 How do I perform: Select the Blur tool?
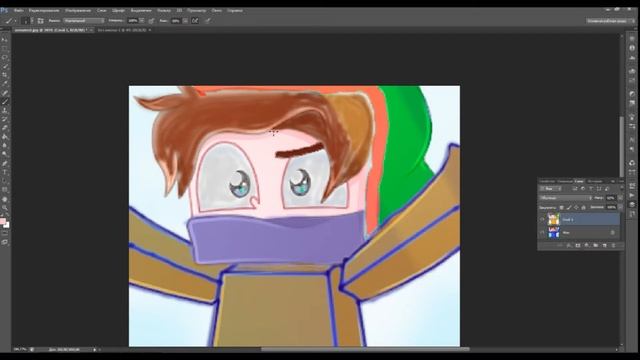[x=5, y=146]
